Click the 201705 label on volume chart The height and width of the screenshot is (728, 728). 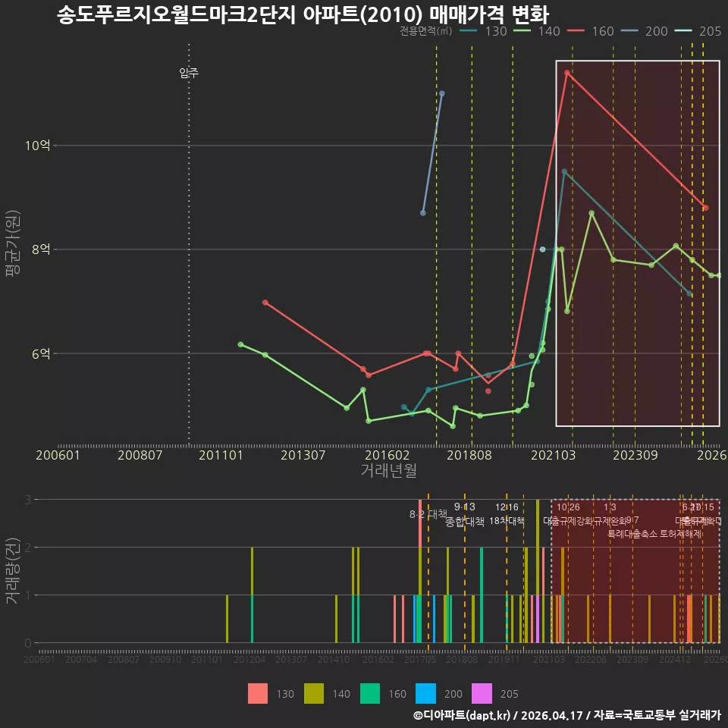click(x=420, y=659)
